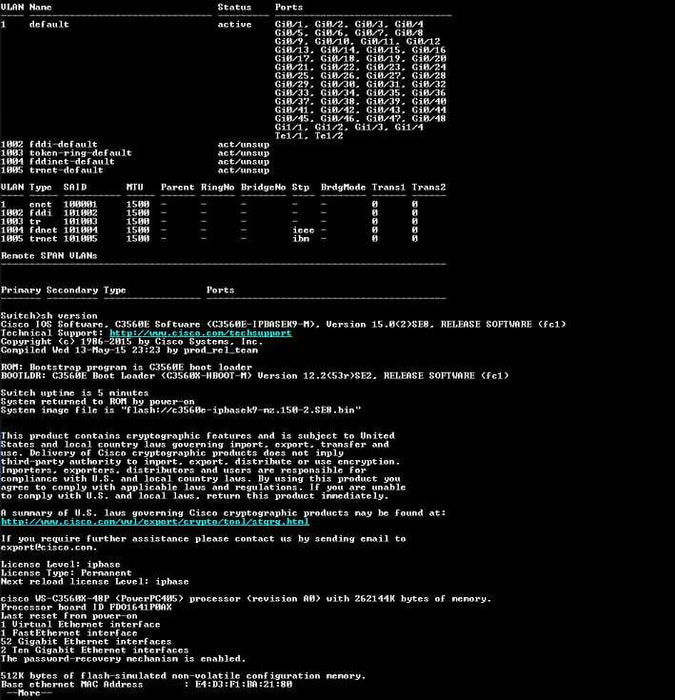Click the 'Switch>sh version' command line

click(49, 316)
